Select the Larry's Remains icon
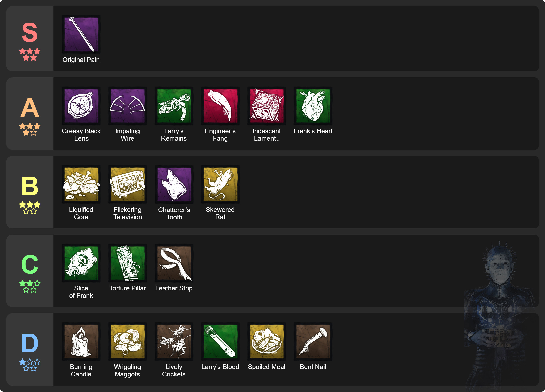 click(174, 106)
